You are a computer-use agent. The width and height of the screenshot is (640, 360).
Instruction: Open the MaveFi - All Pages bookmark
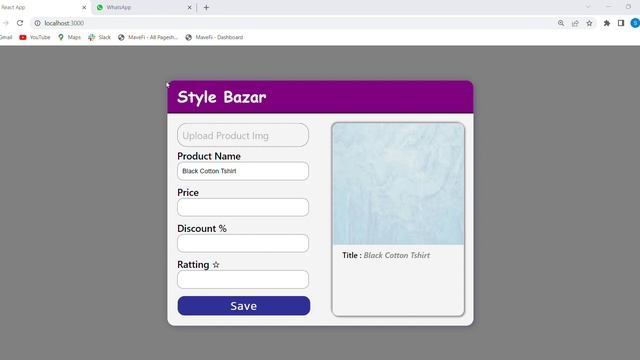click(148, 37)
